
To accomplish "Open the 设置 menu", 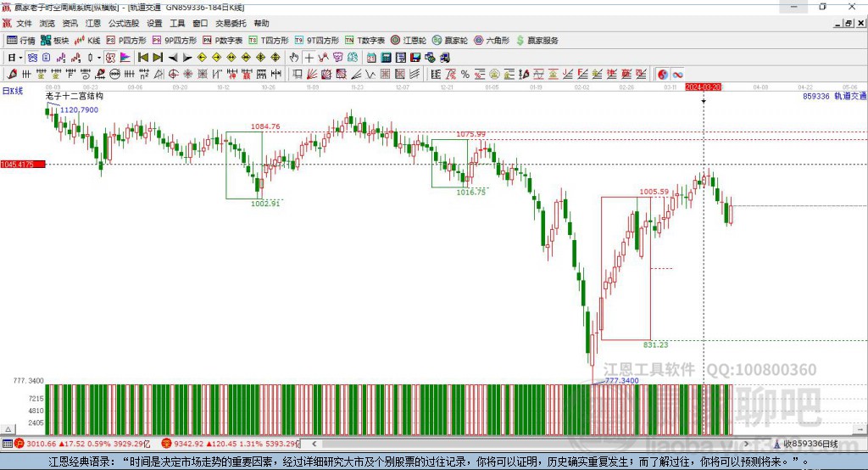I will tap(154, 23).
